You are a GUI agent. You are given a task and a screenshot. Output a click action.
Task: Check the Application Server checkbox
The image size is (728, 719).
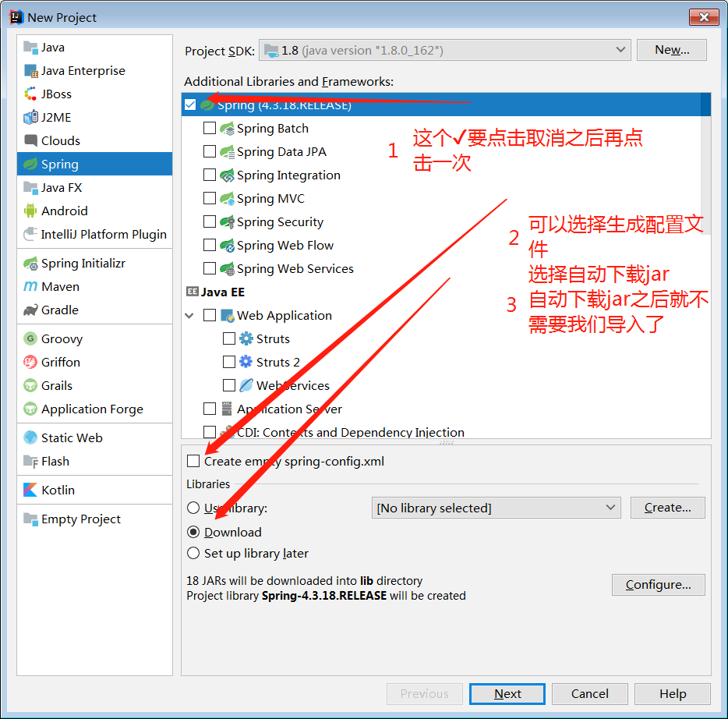tap(210, 409)
